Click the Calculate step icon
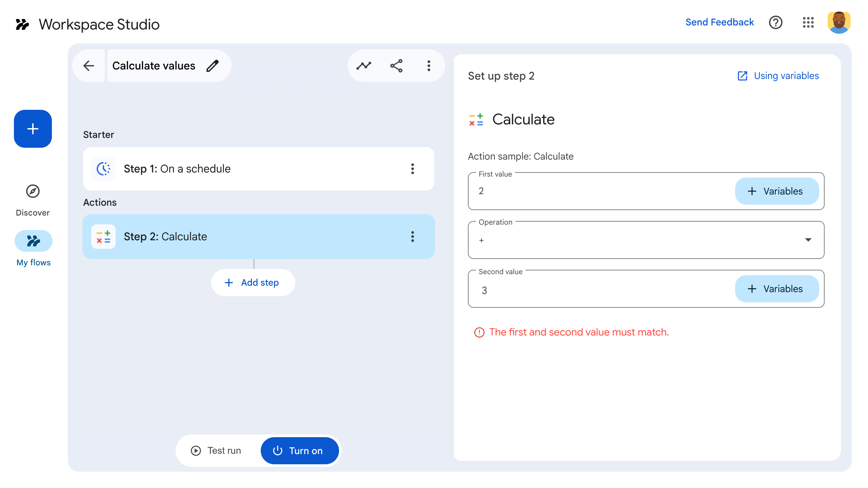Image resolution: width=868 pixels, height=488 pixels. [x=103, y=237]
